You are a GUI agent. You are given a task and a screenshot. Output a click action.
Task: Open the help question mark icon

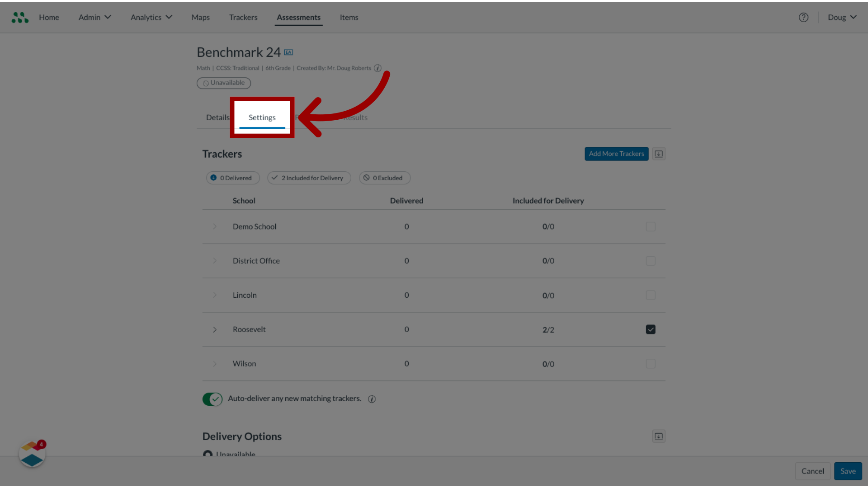803,17
